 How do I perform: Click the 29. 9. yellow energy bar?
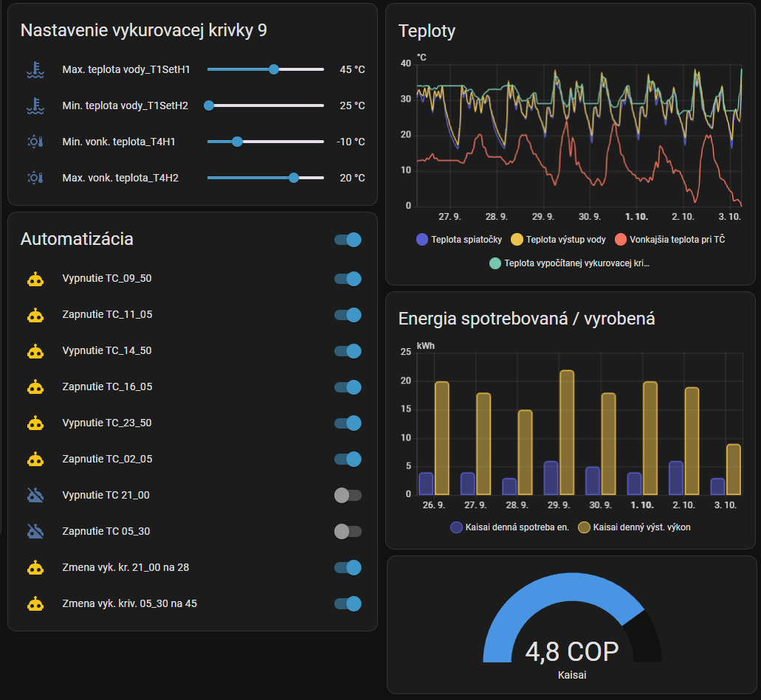click(566, 432)
